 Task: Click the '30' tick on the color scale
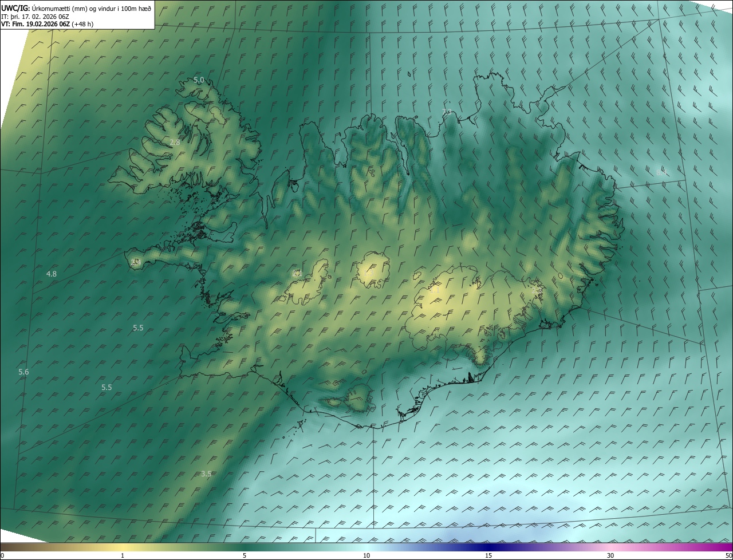click(x=610, y=556)
